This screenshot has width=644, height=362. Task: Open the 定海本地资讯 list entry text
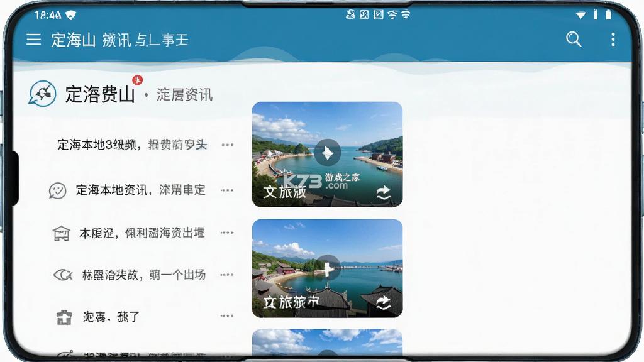point(140,190)
